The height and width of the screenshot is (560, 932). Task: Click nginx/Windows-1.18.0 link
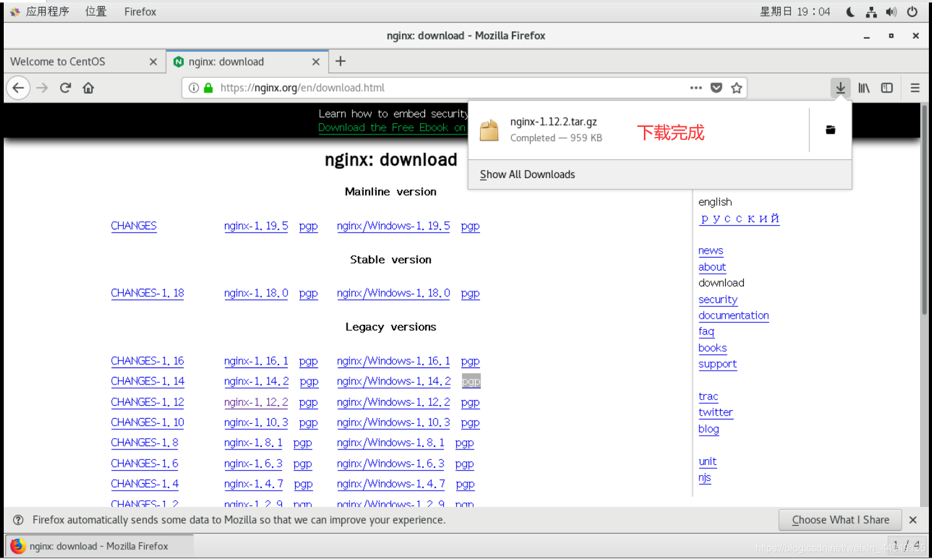(393, 293)
